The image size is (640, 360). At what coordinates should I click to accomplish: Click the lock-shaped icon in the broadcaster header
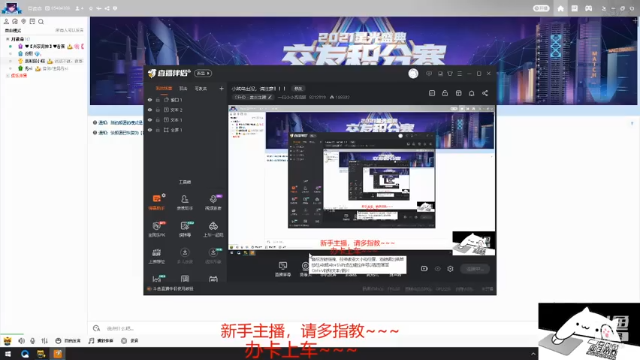pyautogui.click(x=445, y=93)
